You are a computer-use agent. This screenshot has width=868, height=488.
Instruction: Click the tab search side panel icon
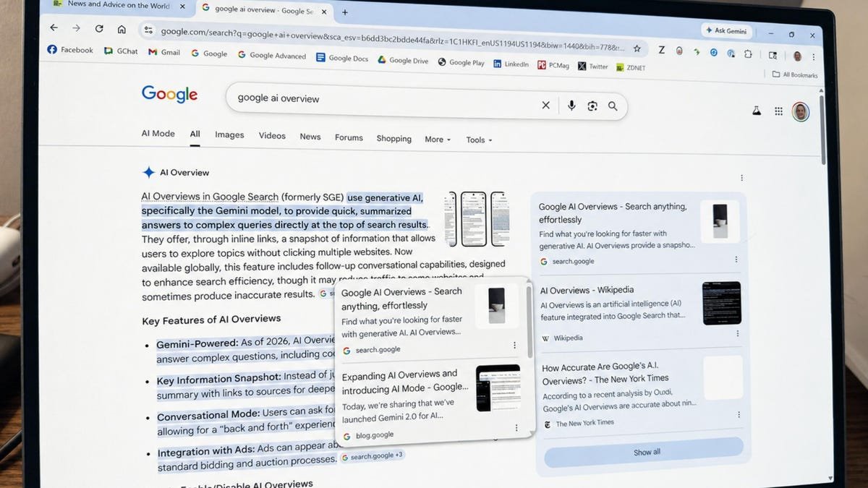pyautogui.click(x=773, y=55)
